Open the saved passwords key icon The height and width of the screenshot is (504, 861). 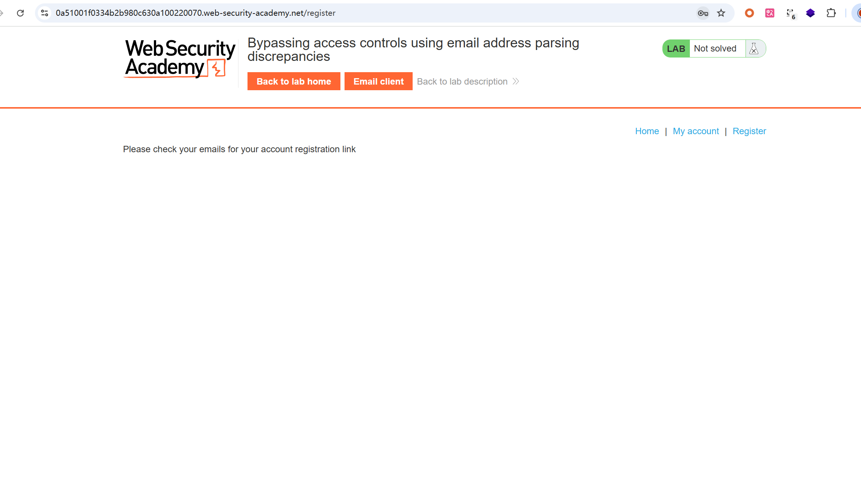703,13
